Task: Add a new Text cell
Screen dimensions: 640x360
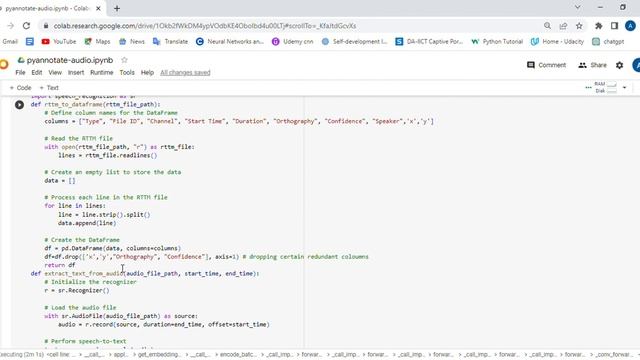Action: pyautogui.click(x=49, y=88)
